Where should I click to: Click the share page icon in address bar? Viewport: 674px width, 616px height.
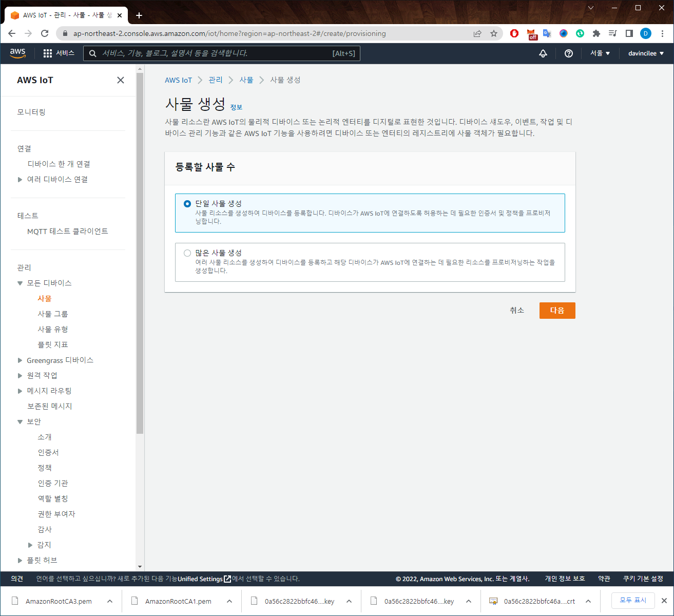pos(477,33)
